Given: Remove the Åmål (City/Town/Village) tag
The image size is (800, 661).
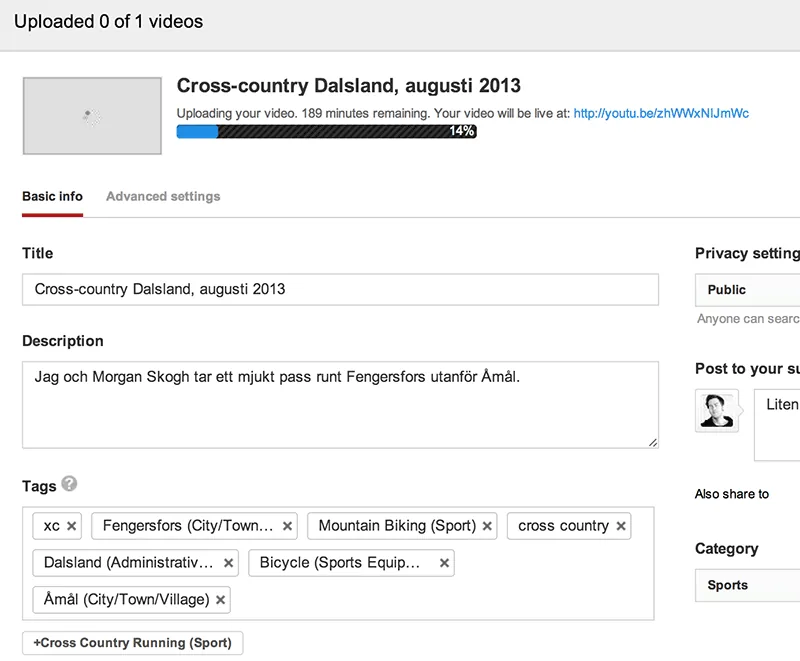Looking at the screenshot, I should (220, 600).
